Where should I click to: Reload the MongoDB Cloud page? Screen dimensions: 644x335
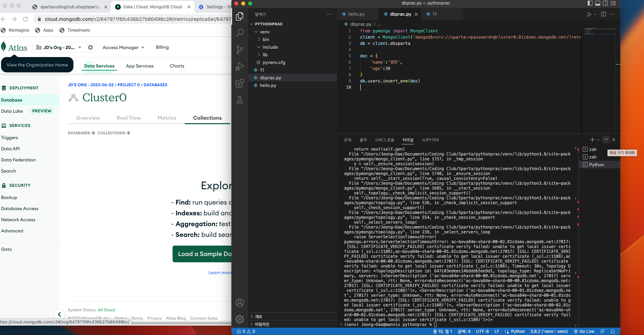point(25,19)
